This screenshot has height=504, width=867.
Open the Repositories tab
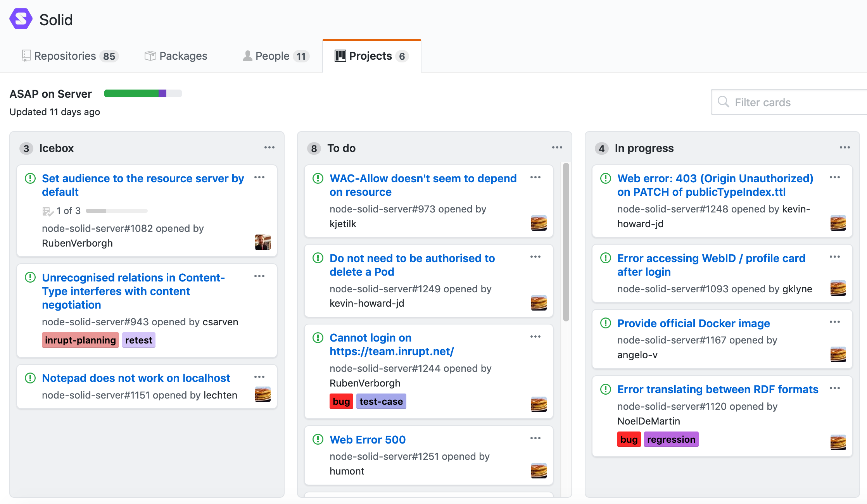click(x=70, y=56)
